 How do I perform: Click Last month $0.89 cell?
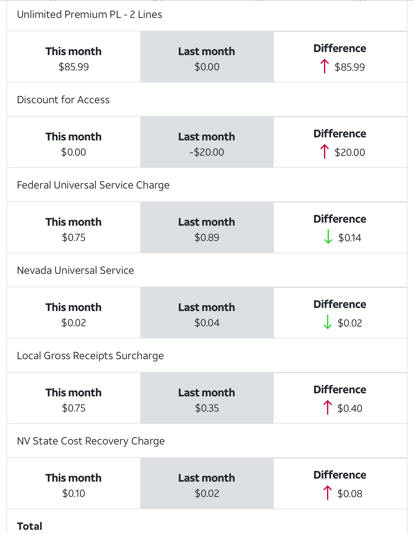(207, 227)
